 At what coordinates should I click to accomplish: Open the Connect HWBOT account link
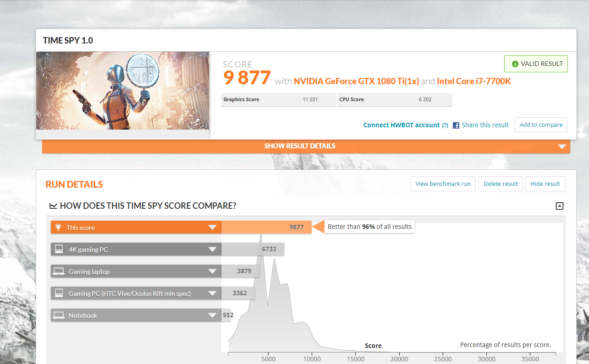(402, 125)
